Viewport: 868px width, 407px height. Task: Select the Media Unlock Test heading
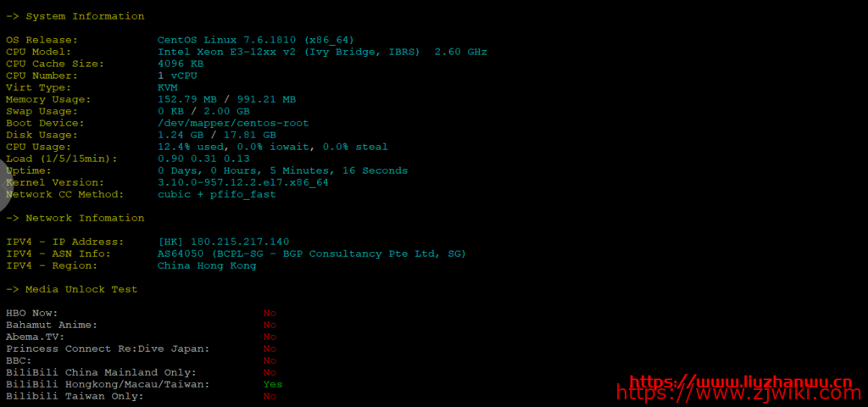pos(72,290)
